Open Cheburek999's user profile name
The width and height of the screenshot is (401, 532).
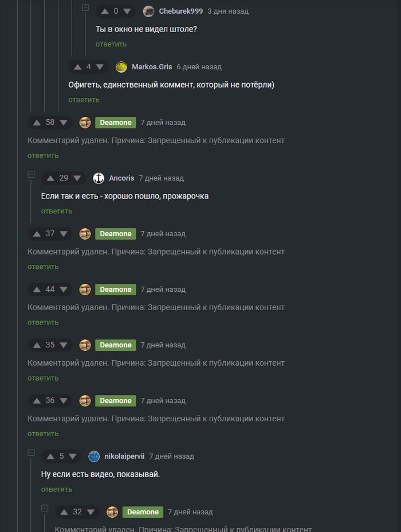tap(181, 11)
